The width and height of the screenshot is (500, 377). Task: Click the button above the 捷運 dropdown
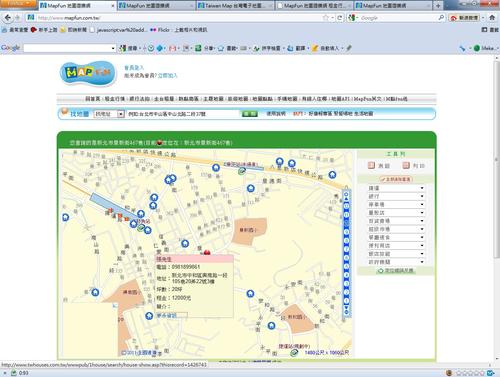click(x=396, y=179)
